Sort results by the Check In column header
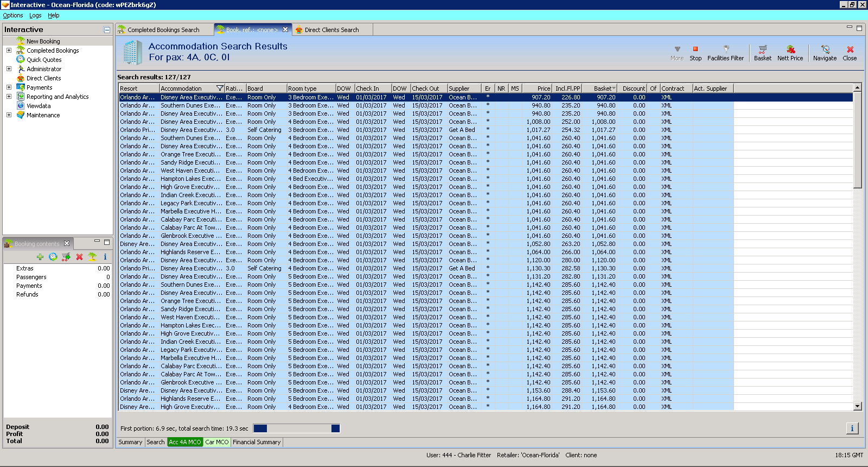The height and width of the screenshot is (467, 868). click(x=373, y=89)
